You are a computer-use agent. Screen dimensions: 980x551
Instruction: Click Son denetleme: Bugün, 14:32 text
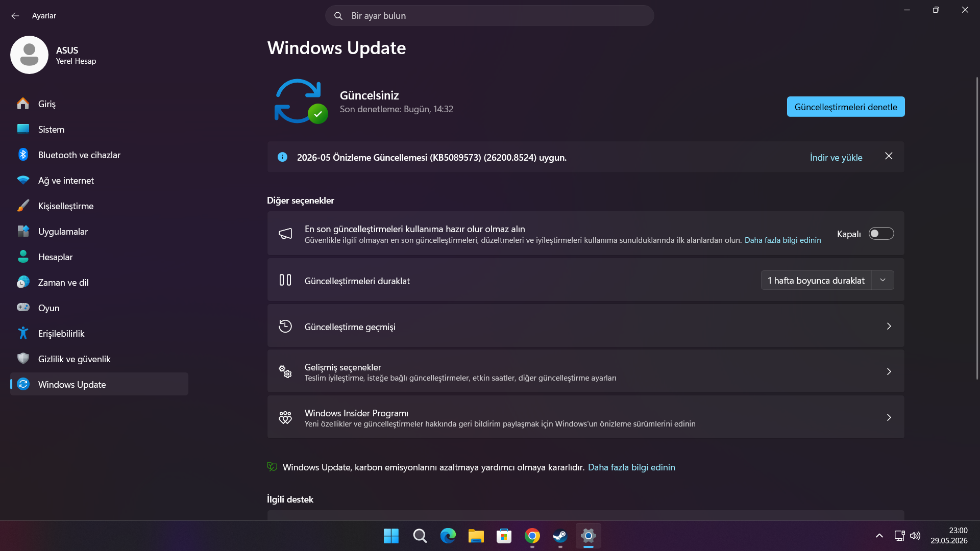[397, 109]
